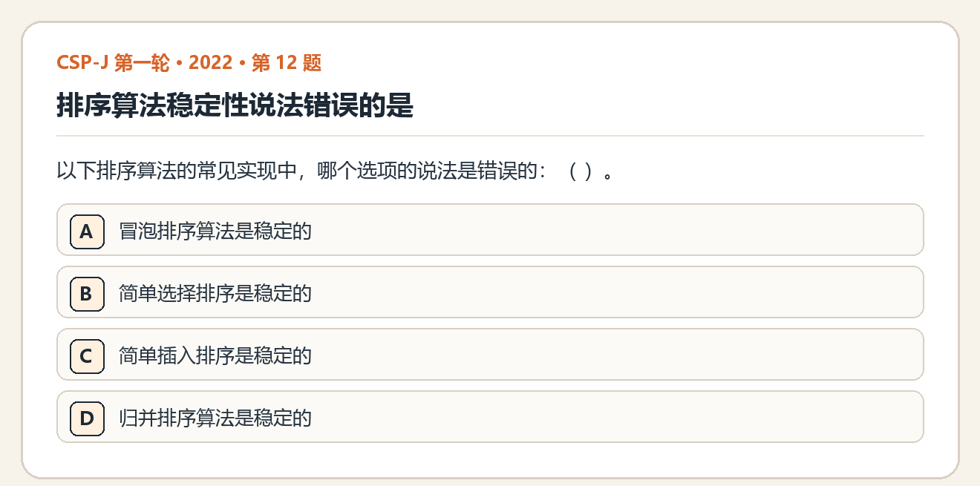This screenshot has height=486, width=980.
Task: Choose option 归并排序算法是稳定的
Action: coord(215,418)
